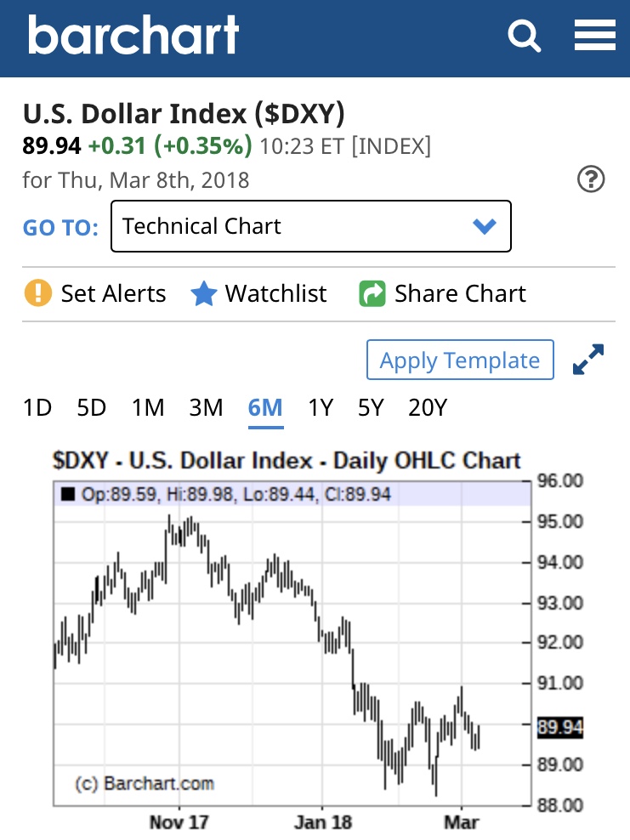Open the hamburger navigation menu
This screenshot has width=630, height=840.
pyautogui.click(x=594, y=36)
